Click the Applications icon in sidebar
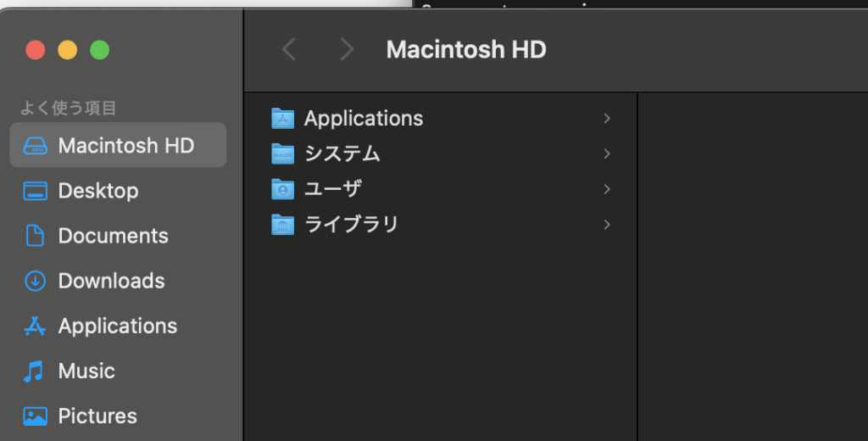The width and height of the screenshot is (868, 441). (x=35, y=326)
